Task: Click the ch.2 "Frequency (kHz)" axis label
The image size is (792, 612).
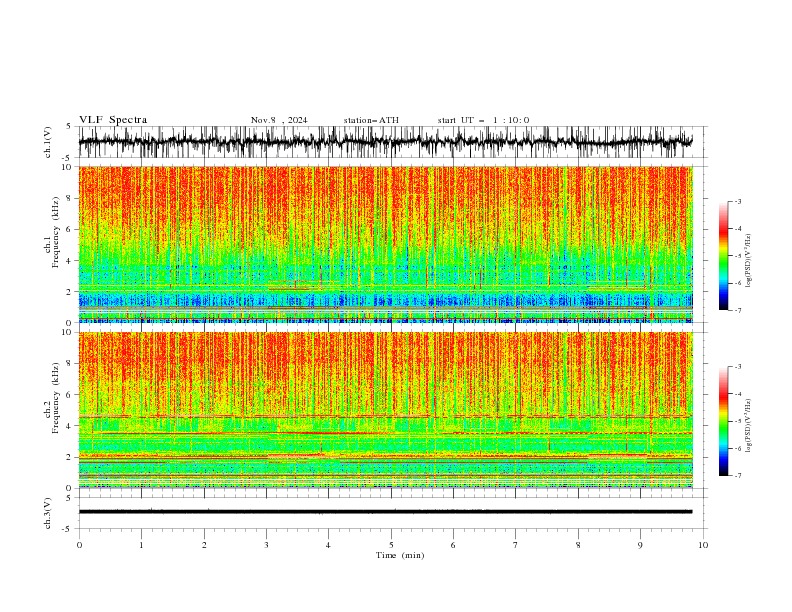Action: point(56,398)
